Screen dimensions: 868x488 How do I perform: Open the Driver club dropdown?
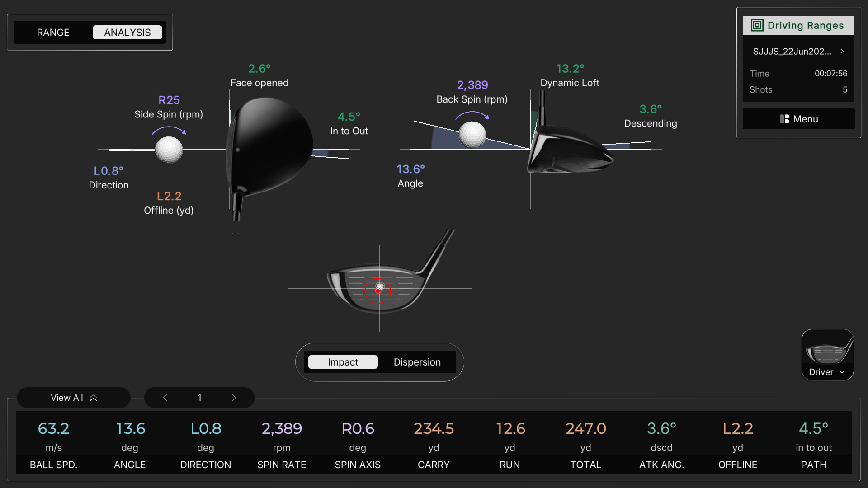(x=827, y=372)
